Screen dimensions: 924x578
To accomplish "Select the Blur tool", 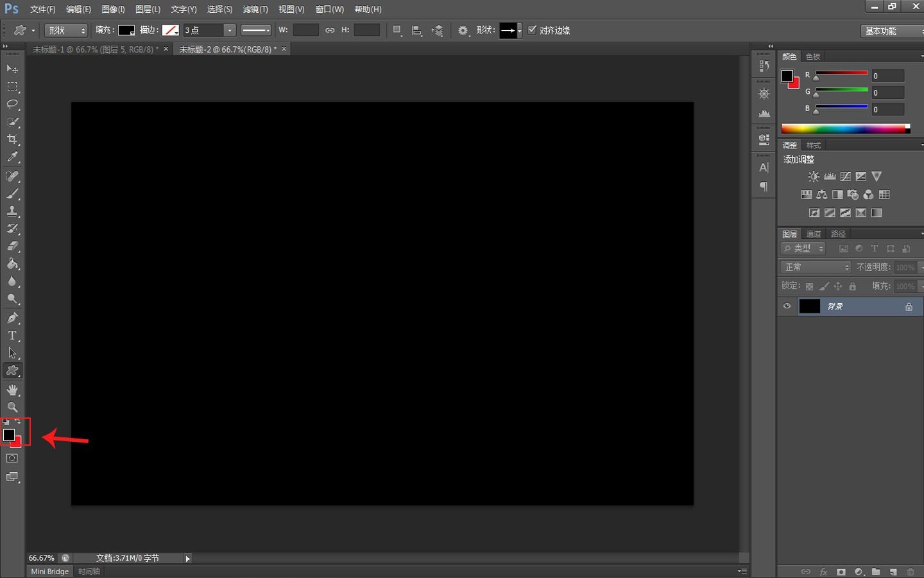I will coord(12,281).
